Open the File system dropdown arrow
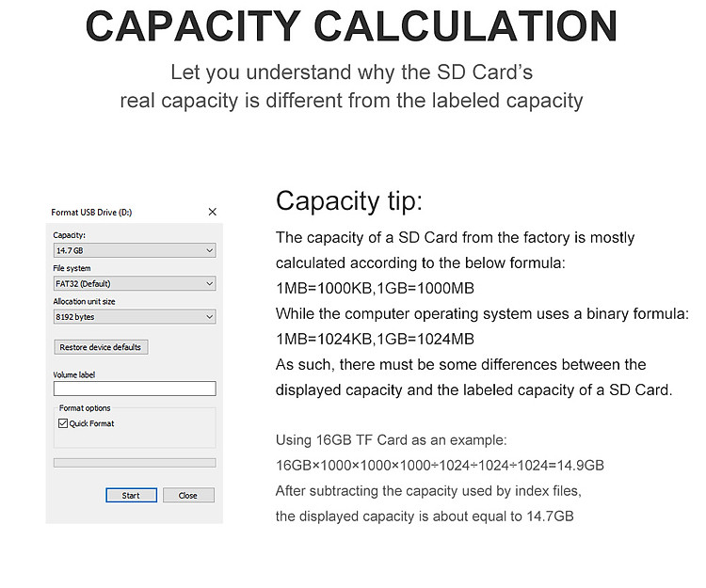The width and height of the screenshot is (706, 588). pos(209,284)
